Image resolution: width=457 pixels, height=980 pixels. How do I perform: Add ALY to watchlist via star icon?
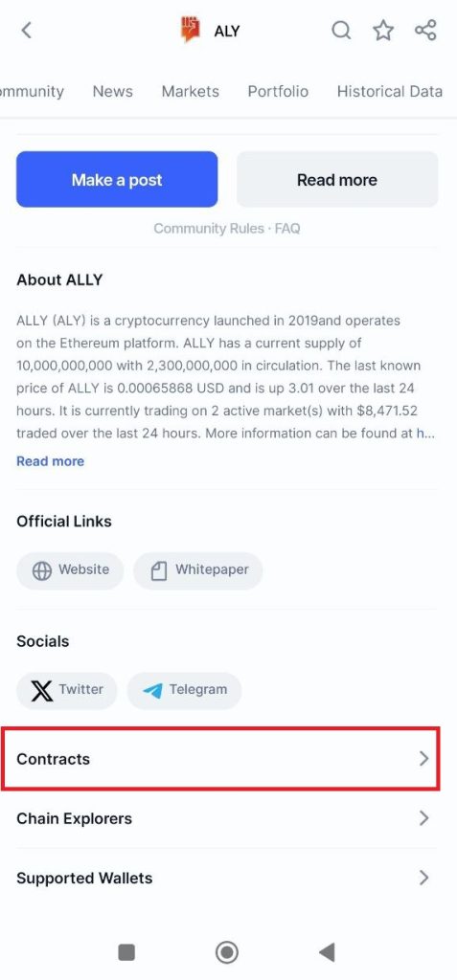click(x=383, y=30)
